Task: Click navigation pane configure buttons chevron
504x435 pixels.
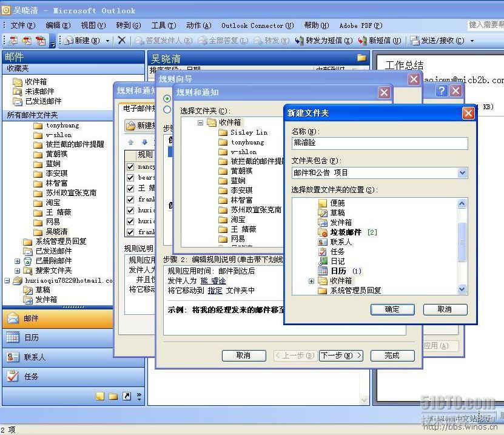Action: 139,396
